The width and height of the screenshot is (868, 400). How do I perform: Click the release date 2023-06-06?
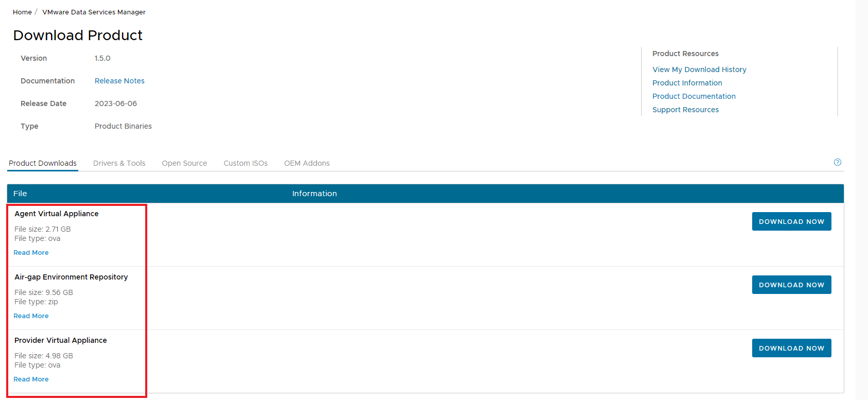[x=116, y=103]
